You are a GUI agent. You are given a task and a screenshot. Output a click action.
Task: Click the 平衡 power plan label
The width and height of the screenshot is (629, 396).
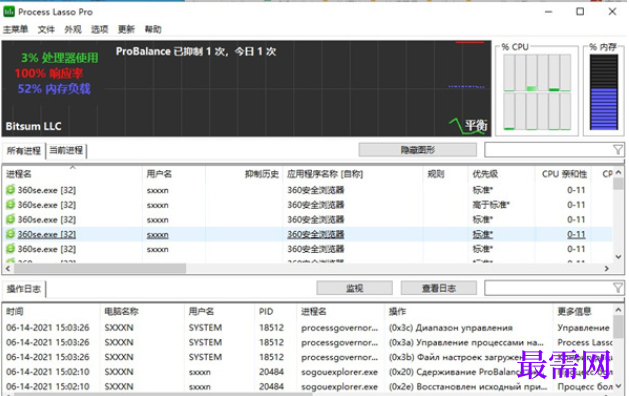click(x=476, y=126)
